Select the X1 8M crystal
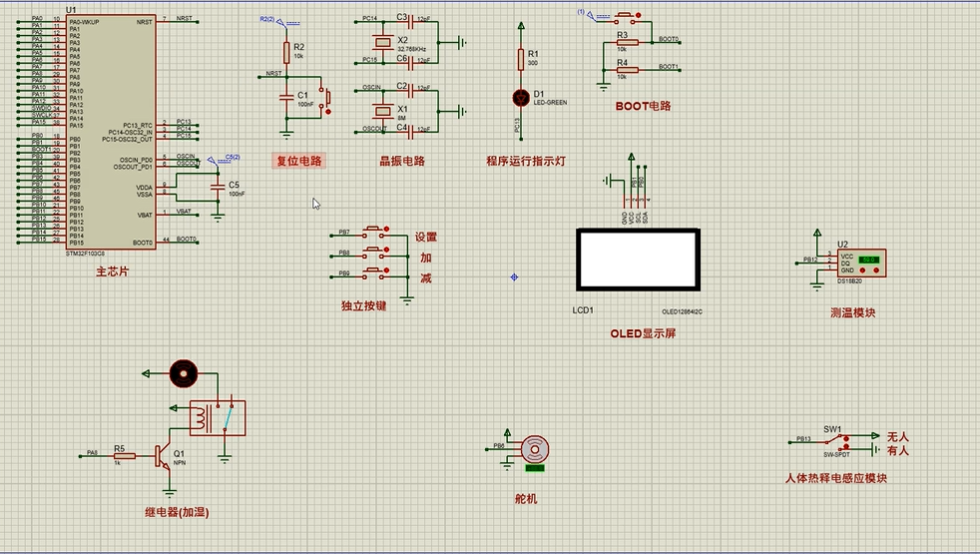The image size is (980, 554). (382, 112)
